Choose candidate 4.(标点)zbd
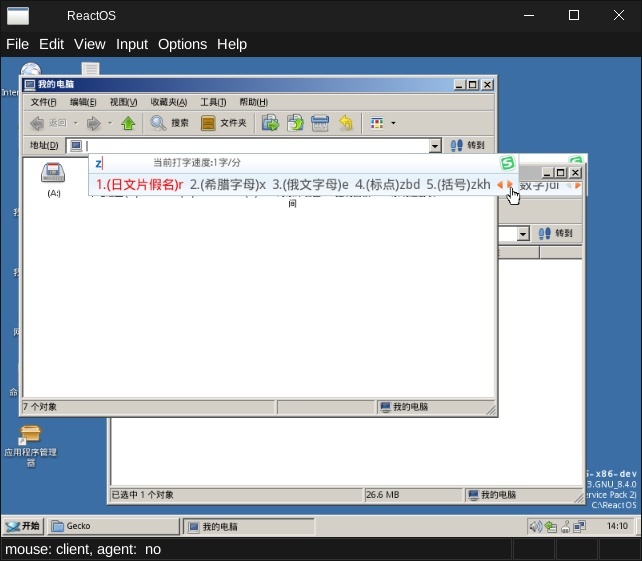The image size is (642, 561). click(x=387, y=185)
